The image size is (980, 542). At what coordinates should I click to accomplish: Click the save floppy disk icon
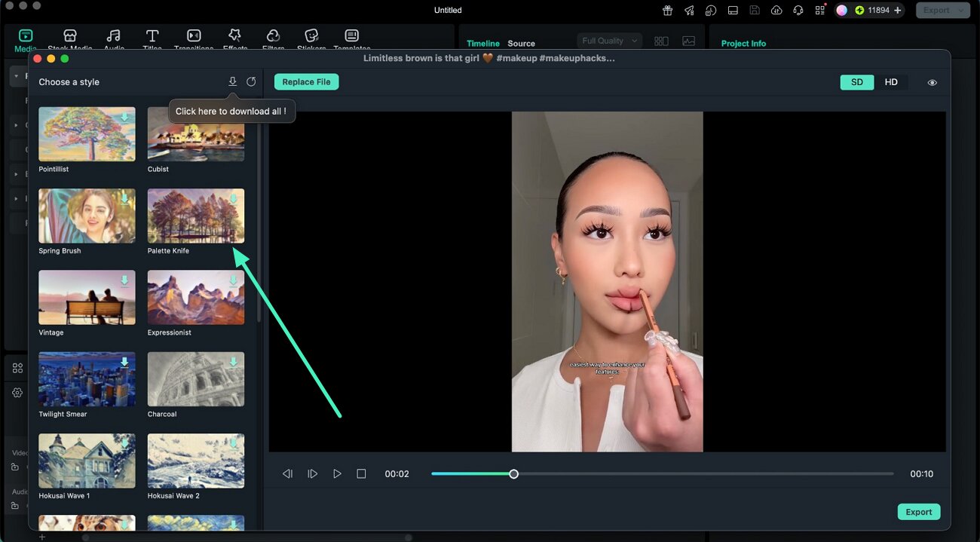(x=755, y=11)
